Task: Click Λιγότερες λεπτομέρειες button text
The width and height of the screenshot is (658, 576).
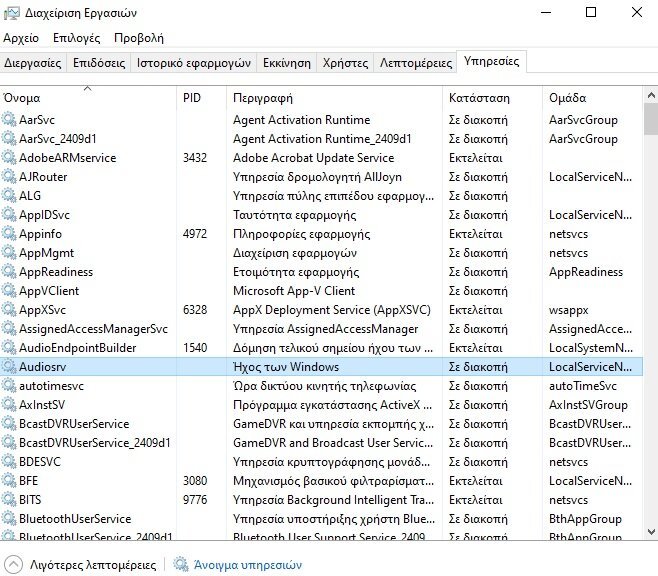Action: pyautogui.click(x=93, y=565)
